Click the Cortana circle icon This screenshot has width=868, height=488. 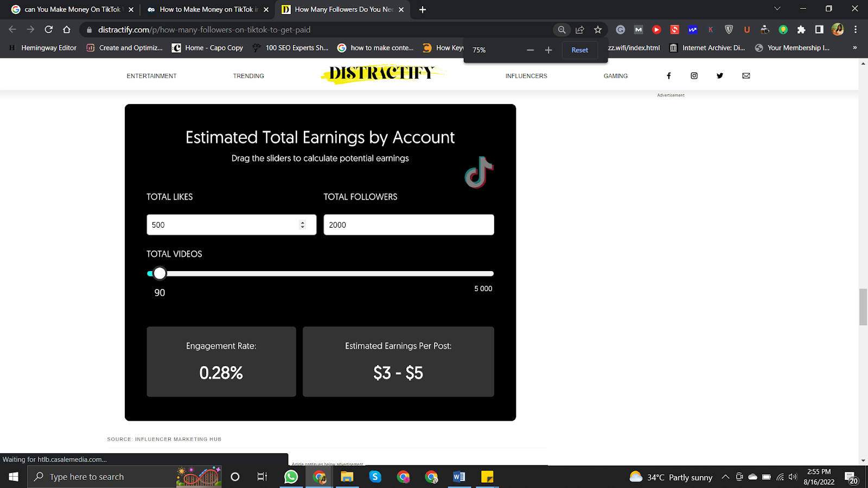pos(235,477)
